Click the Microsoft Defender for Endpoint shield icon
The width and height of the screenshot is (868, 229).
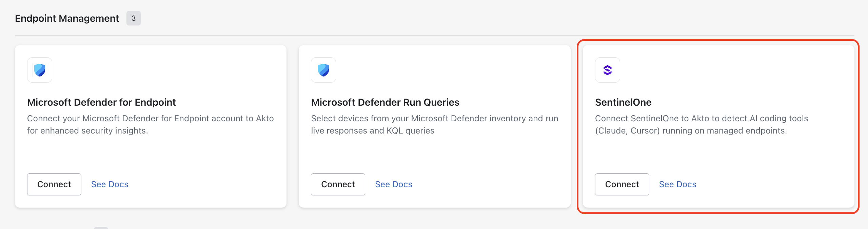click(x=40, y=70)
